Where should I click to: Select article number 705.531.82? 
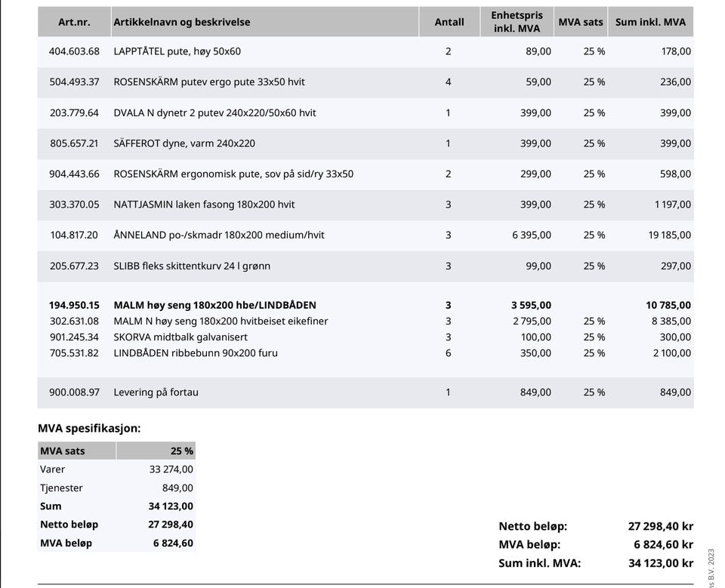coord(74,352)
